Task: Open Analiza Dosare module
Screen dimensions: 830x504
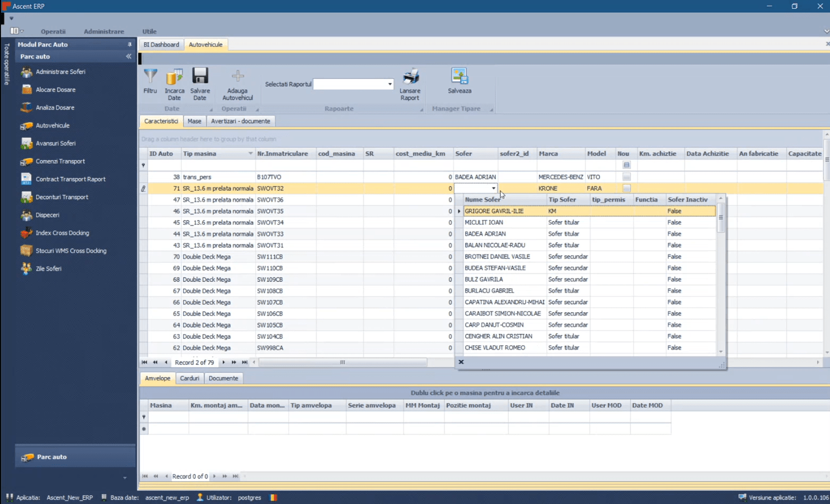Action: point(55,107)
